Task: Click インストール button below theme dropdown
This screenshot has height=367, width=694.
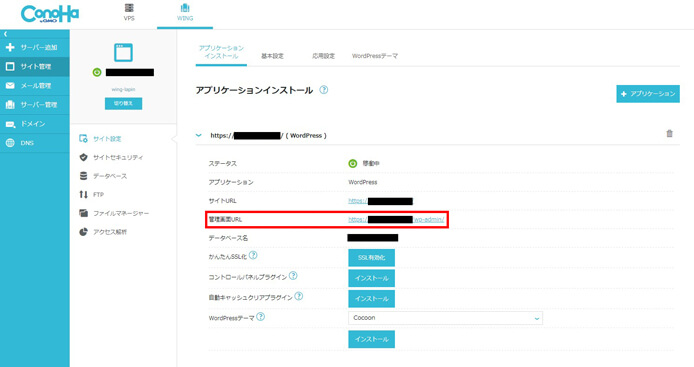Action: tap(371, 339)
